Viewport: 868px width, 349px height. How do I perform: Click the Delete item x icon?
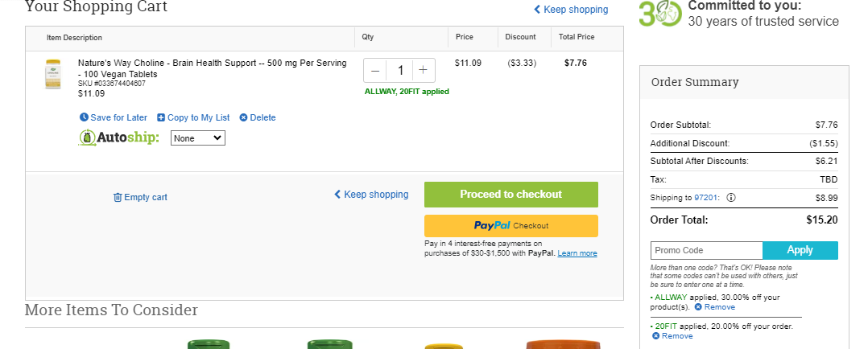[243, 117]
